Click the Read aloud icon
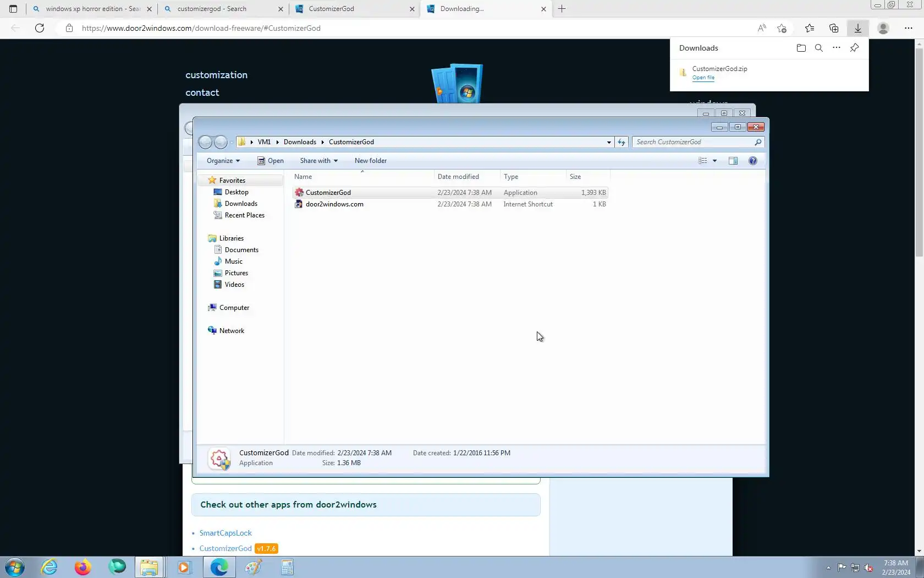 click(x=762, y=28)
